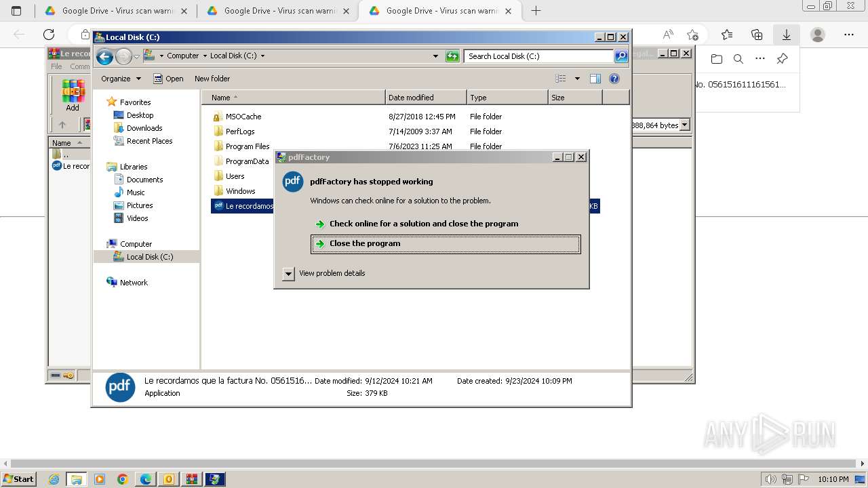Open the Edge Favorites list icon

[x=727, y=35]
